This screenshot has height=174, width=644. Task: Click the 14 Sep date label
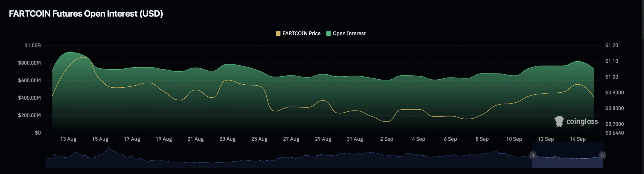tap(578, 139)
